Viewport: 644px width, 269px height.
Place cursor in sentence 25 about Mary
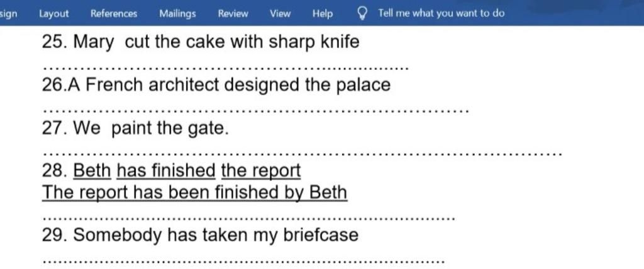[201, 43]
